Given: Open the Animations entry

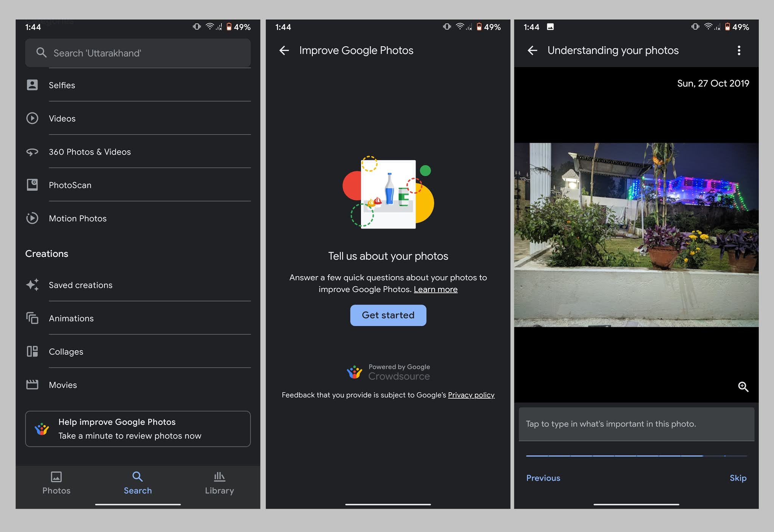Looking at the screenshot, I should [x=138, y=318].
